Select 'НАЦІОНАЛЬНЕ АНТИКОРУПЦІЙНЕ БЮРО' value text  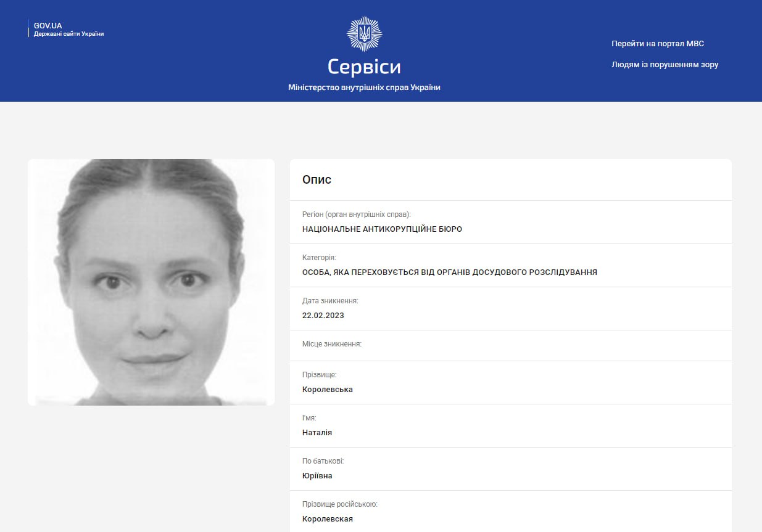point(382,229)
